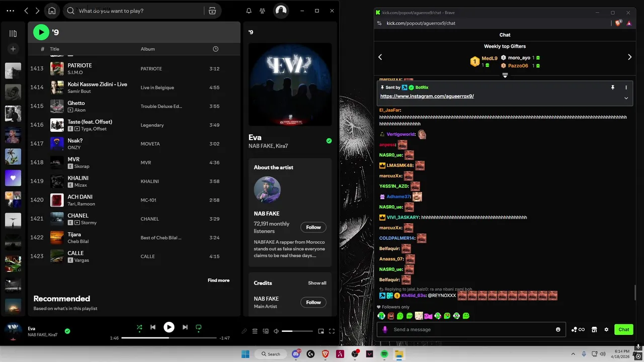
Task: Show hidden system tray icons chevron
Action: tap(573, 354)
